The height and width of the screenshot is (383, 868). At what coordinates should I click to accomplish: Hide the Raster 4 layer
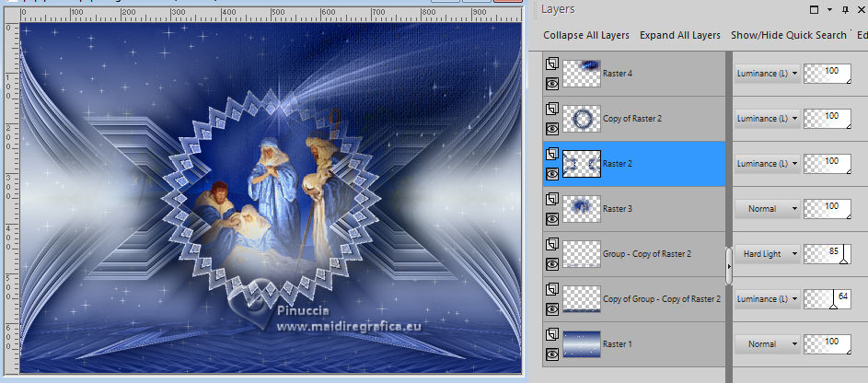(552, 84)
